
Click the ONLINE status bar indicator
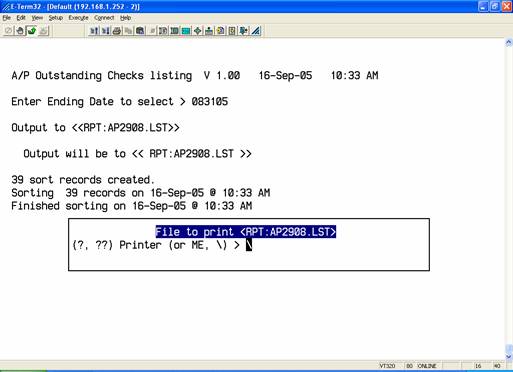coord(427,366)
